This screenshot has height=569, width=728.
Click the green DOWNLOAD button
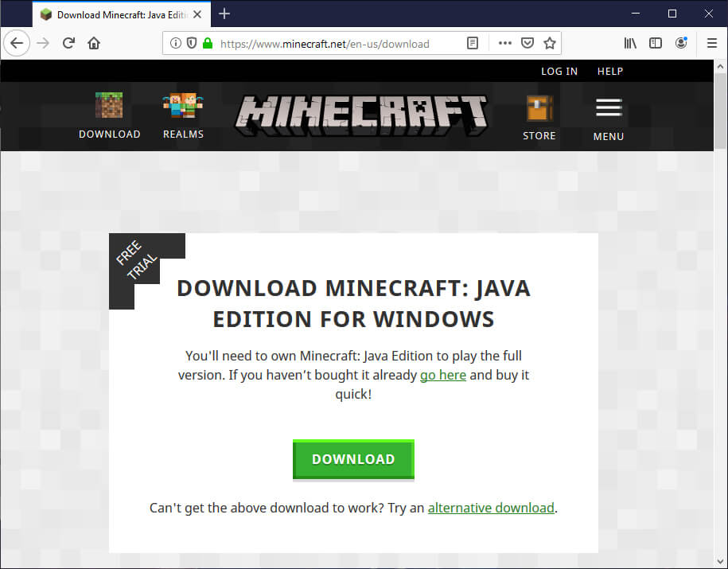[x=353, y=459]
